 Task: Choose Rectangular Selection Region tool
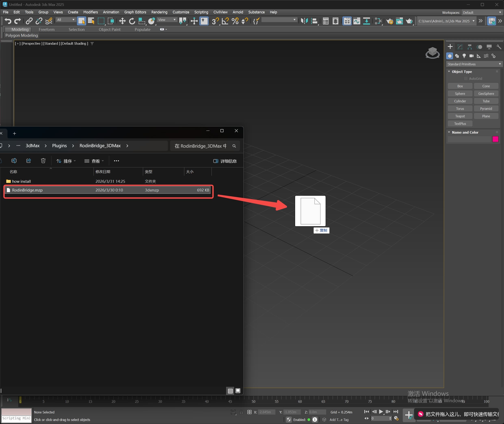tap(101, 21)
